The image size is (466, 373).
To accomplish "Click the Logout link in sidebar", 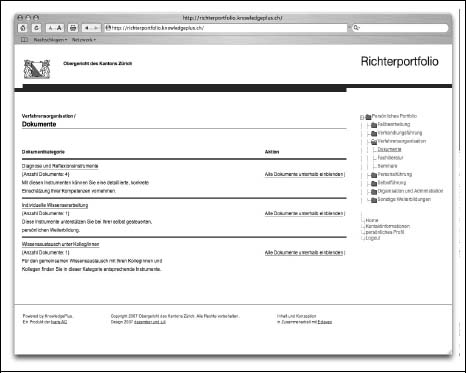I will tap(373, 238).
